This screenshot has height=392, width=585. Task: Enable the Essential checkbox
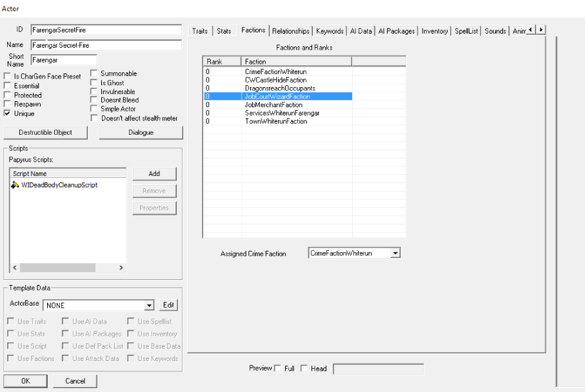point(7,85)
